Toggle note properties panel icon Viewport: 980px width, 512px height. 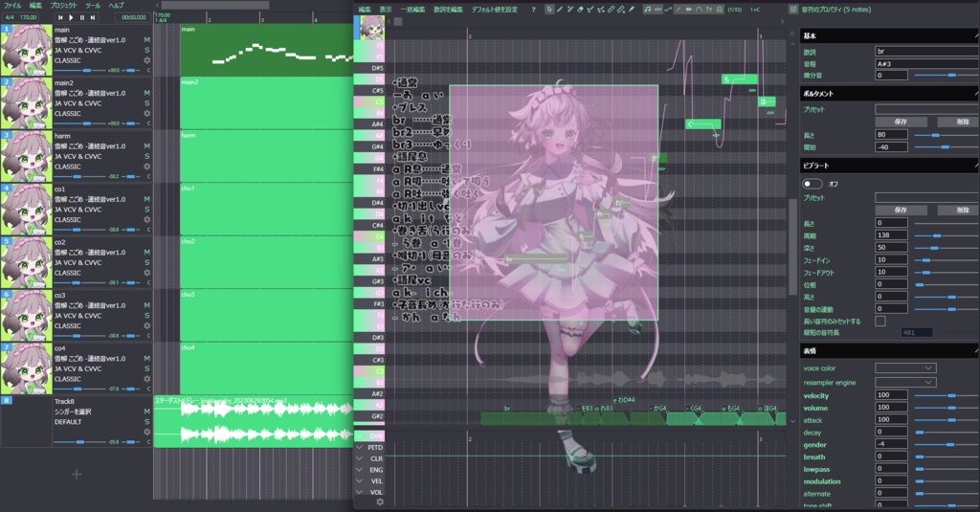[x=793, y=10]
